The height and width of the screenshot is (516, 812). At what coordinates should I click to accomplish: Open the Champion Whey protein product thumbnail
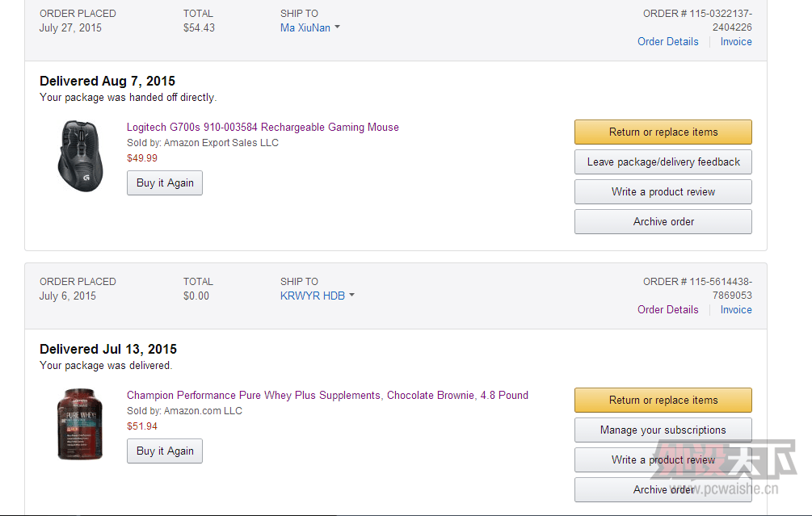[x=79, y=424]
